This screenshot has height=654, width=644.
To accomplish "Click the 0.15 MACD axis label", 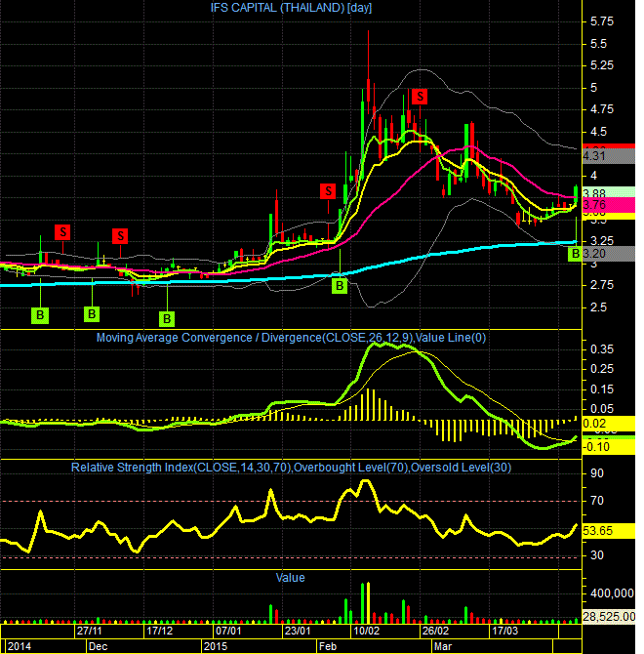I will tap(602, 389).
